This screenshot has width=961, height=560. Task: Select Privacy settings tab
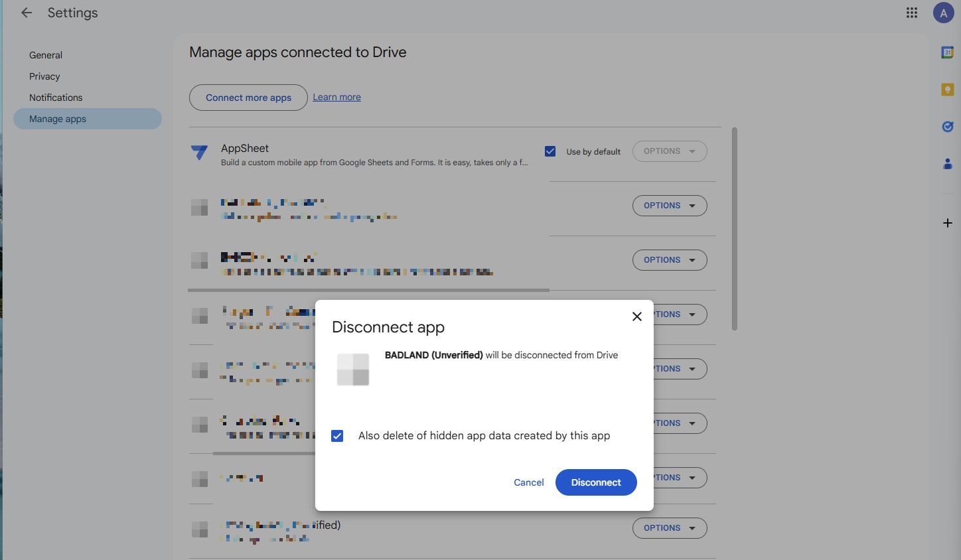[44, 76]
